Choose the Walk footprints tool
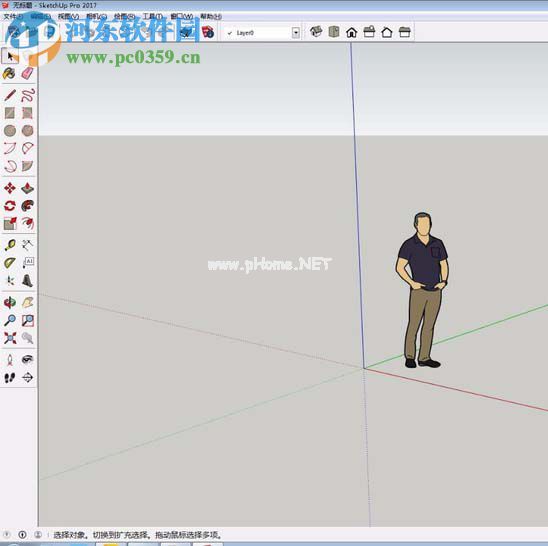The height and width of the screenshot is (546, 548). pyautogui.click(x=10, y=378)
